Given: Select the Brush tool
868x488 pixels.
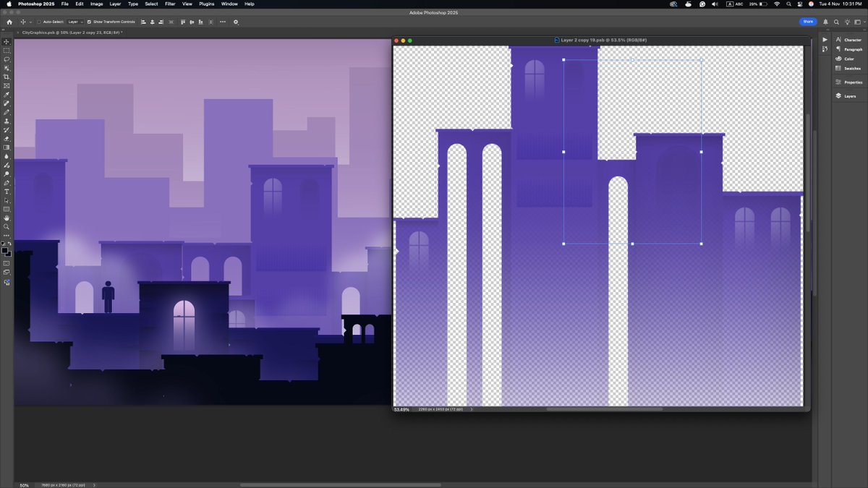Looking at the screenshot, I should [x=6, y=111].
